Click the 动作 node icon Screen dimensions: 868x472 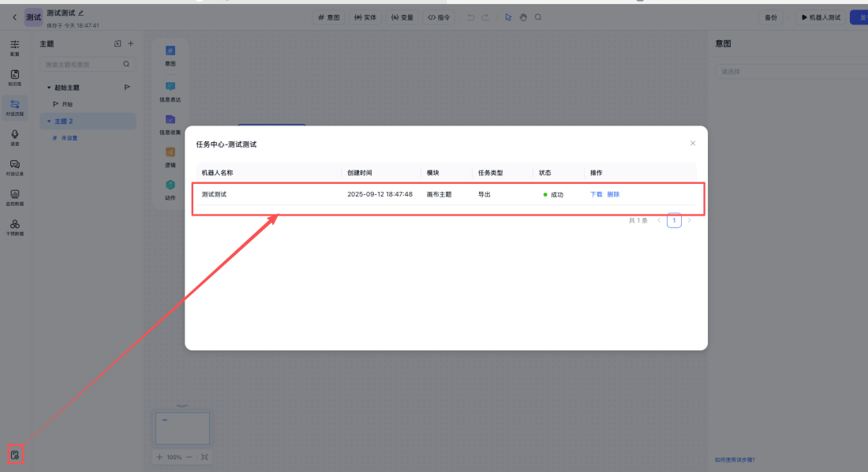click(170, 189)
